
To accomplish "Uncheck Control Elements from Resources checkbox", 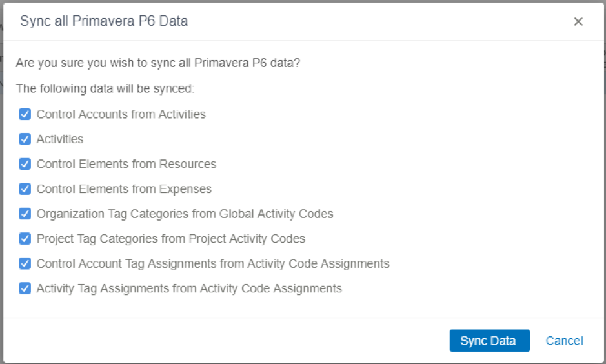I will 25,164.
